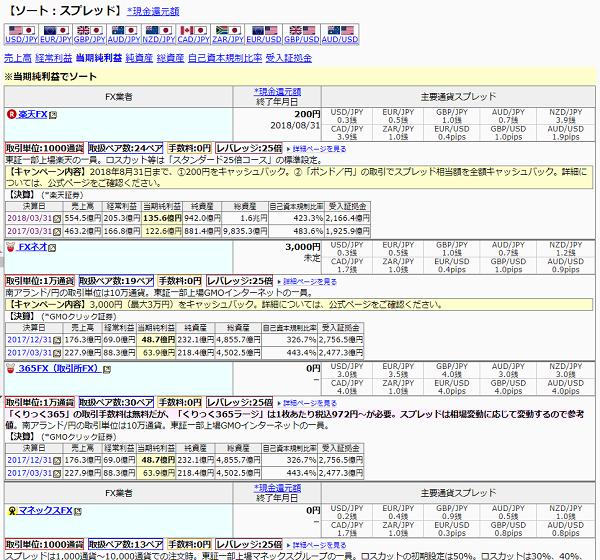This screenshot has width=600, height=560.
Task: Open the 楽天FX broker link
Action: 33,114
